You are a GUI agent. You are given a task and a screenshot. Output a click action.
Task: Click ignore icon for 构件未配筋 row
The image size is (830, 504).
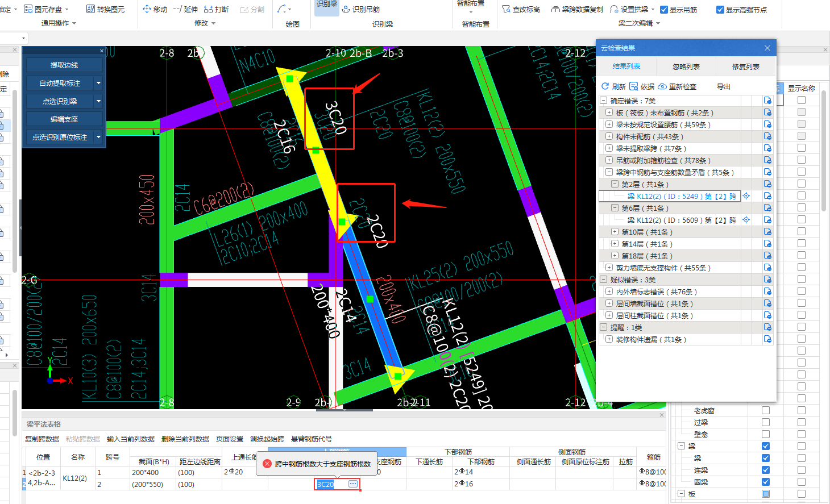[767, 136]
